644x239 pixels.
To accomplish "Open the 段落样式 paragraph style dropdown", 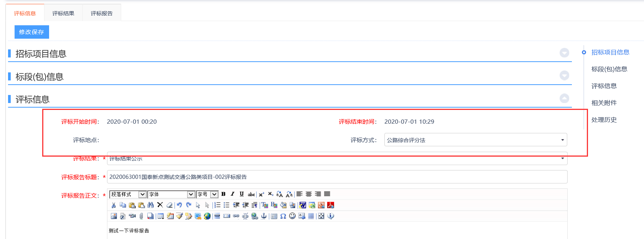I will pos(142,195).
